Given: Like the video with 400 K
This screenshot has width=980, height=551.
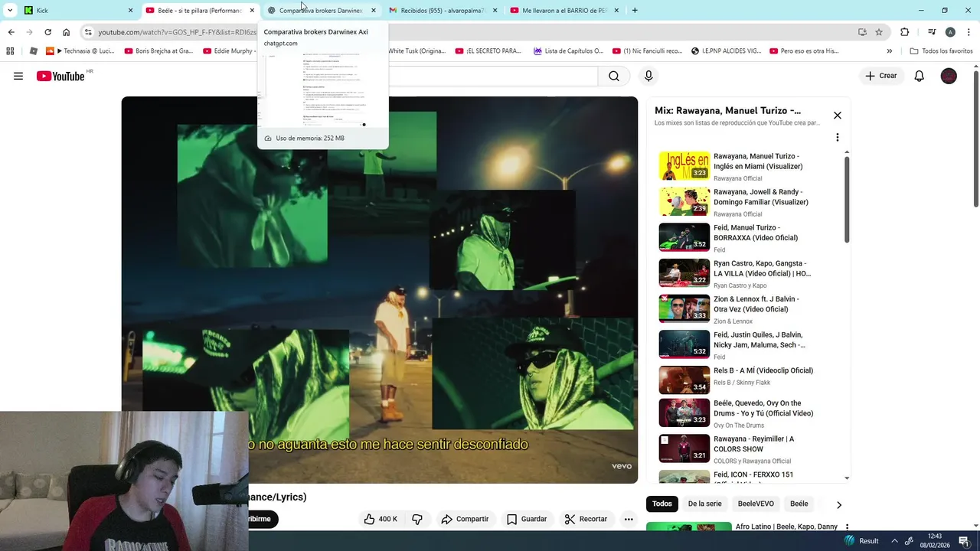Looking at the screenshot, I should point(381,519).
